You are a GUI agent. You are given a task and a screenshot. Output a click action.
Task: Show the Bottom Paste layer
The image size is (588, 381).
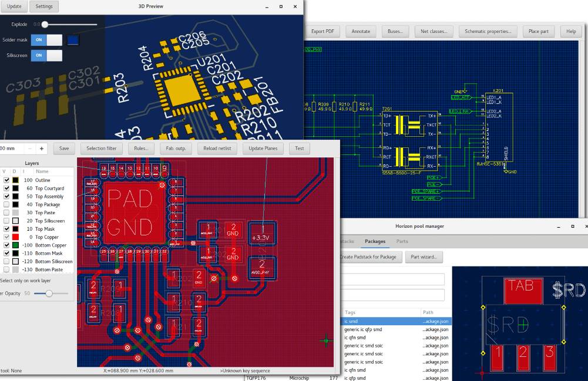(6, 269)
